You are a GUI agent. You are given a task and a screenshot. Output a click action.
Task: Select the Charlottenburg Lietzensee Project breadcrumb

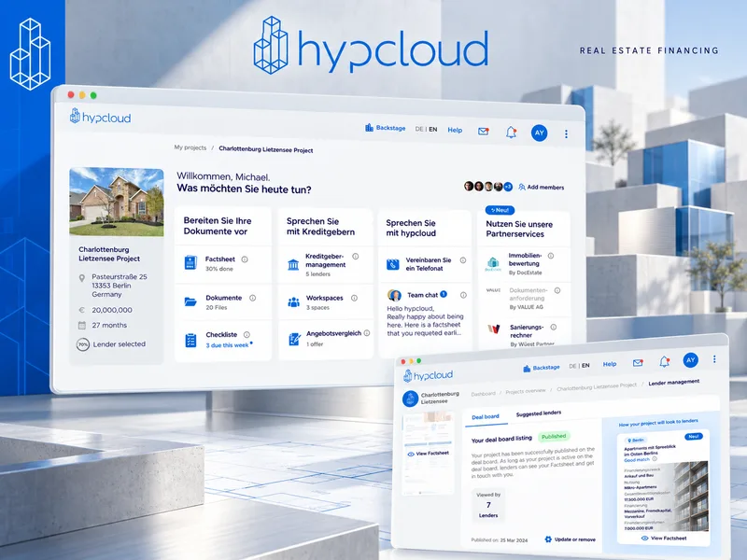tap(266, 149)
